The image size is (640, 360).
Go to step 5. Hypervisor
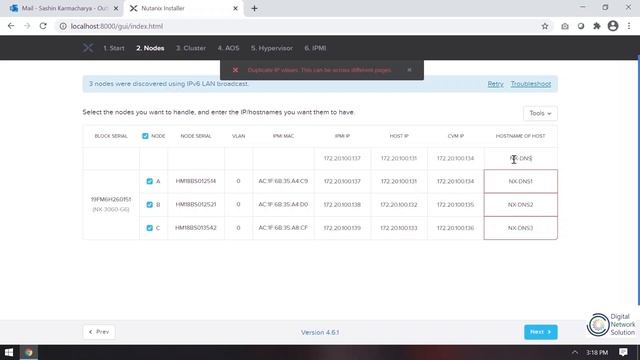272,48
